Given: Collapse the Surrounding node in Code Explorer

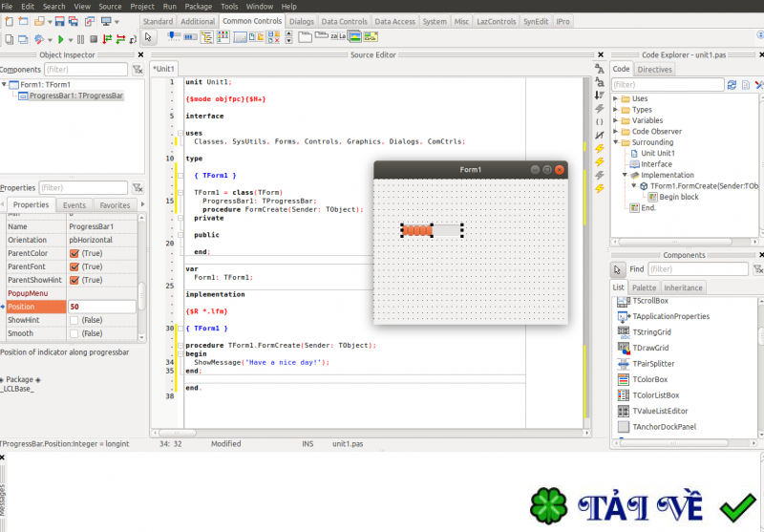Looking at the screenshot, I should 617,142.
